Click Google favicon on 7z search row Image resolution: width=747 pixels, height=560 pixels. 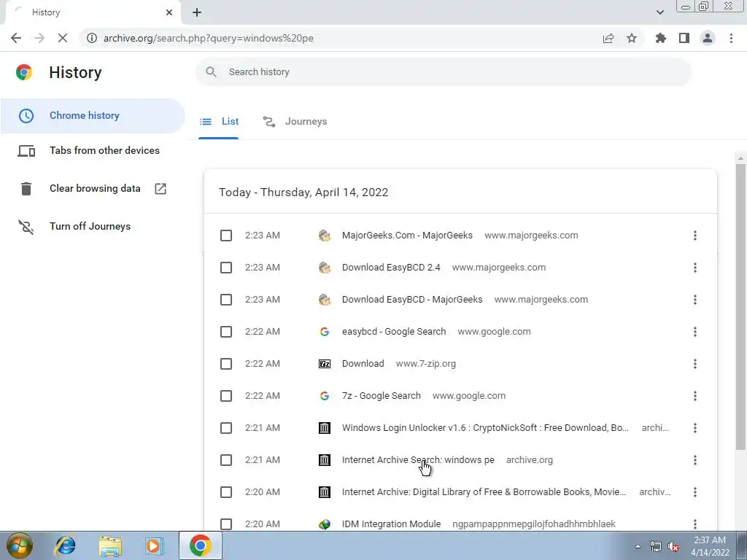(x=325, y=396)
